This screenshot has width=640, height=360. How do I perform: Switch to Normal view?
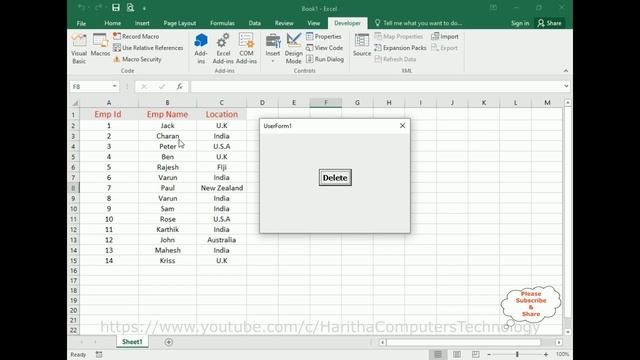tap(438, 354)
